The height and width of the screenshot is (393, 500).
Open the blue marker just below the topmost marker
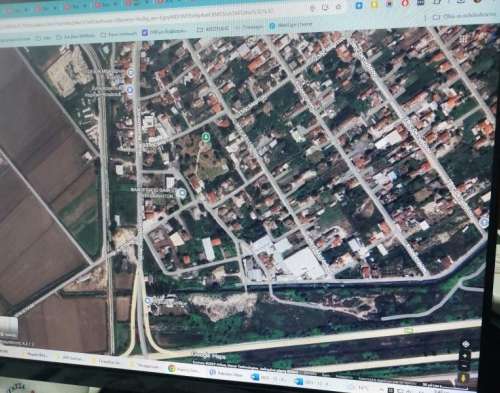[x=130, y=89]
